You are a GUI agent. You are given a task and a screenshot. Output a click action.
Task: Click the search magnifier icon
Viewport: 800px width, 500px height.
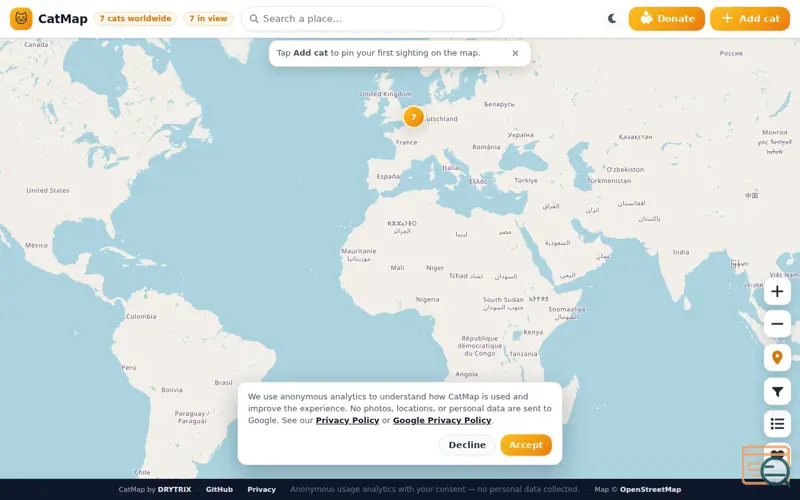tap(254, 19)
